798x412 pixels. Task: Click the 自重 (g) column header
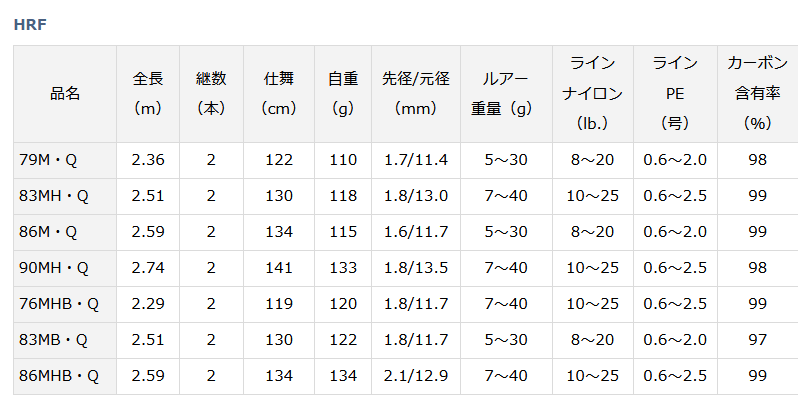343,94
